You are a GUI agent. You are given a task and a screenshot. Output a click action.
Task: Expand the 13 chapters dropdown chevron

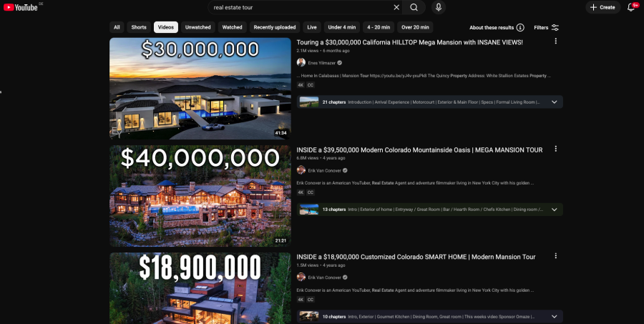click(554, 210)
